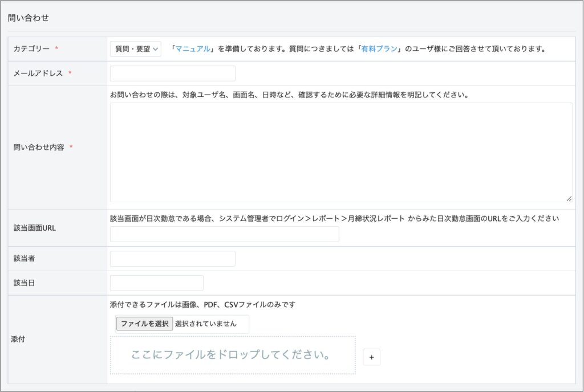Click the 問い合わせ page heading
Screen dimensions: 584x392
pyautogui.click(x=29, y=18)
